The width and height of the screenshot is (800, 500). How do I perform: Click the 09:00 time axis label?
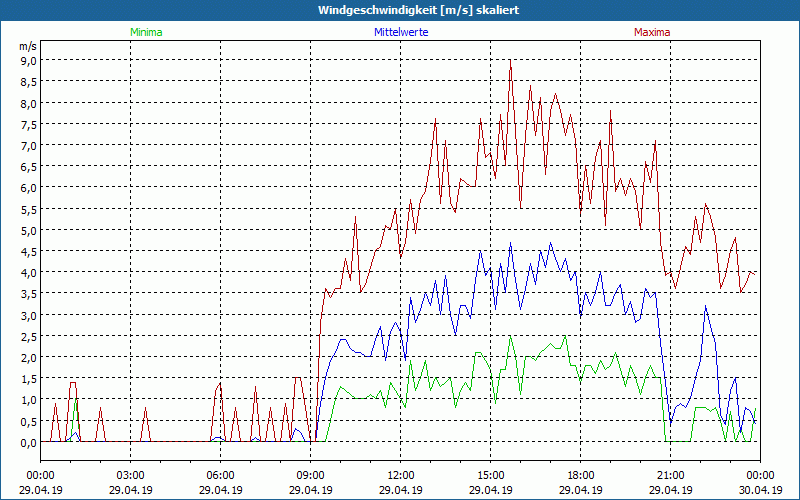click(x=311, y=476)
